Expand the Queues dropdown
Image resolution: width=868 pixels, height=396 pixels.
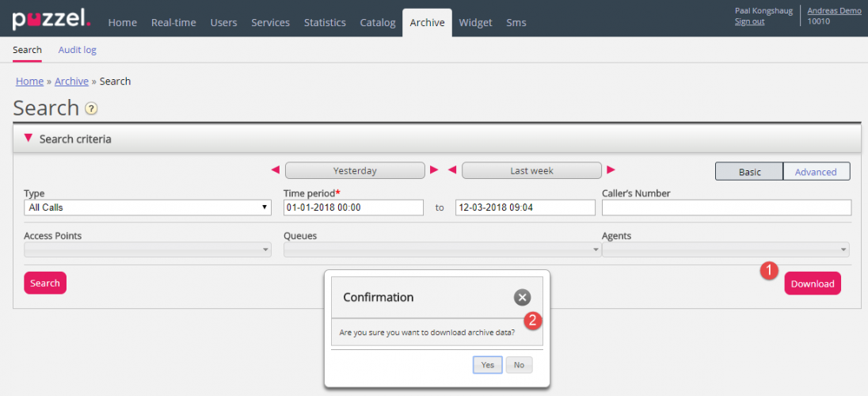point(442,249)
